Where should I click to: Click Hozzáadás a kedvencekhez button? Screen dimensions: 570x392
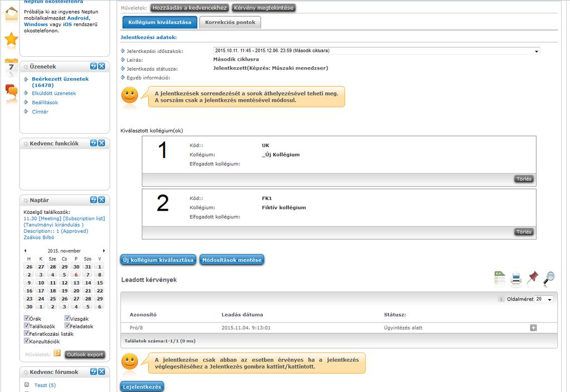pyautogui.click(x=189, y=8)
